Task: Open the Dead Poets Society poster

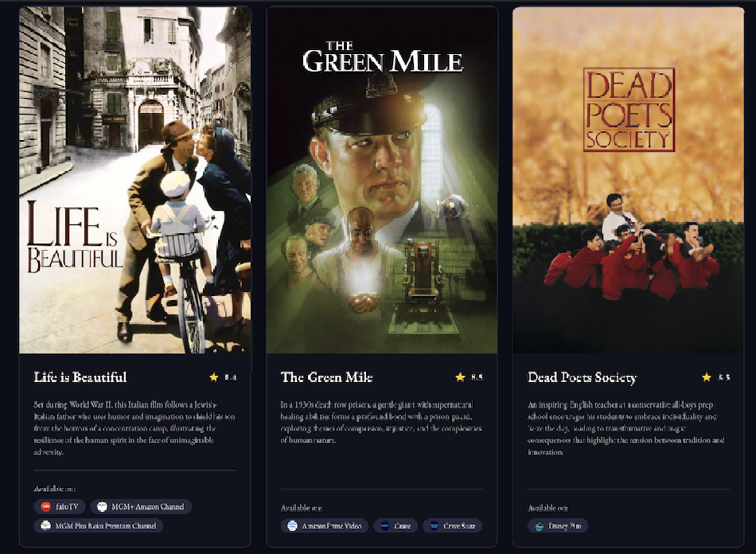Action: tap(628, 181)
